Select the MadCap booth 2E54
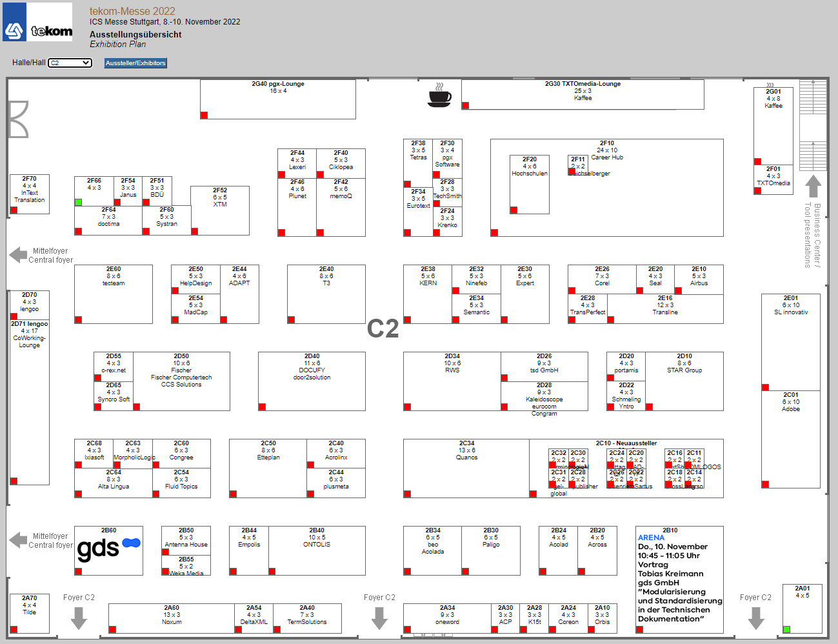 (195, 308)
